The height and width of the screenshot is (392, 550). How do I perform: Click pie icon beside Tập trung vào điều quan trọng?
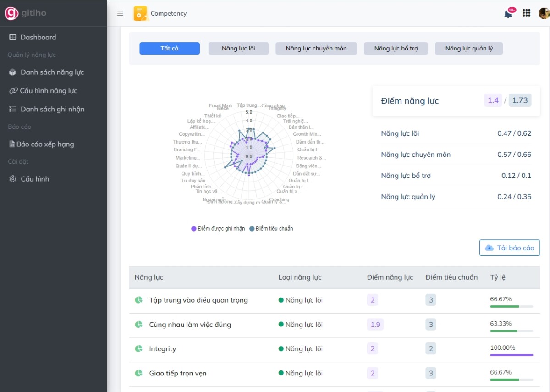coord(138,300)
